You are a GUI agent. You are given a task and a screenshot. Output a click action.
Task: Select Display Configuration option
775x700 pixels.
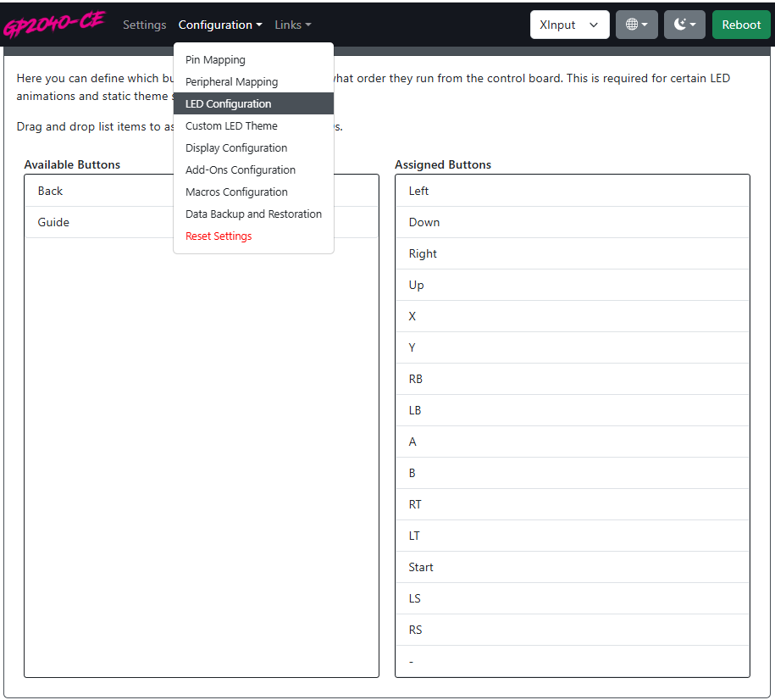point(236,148)
